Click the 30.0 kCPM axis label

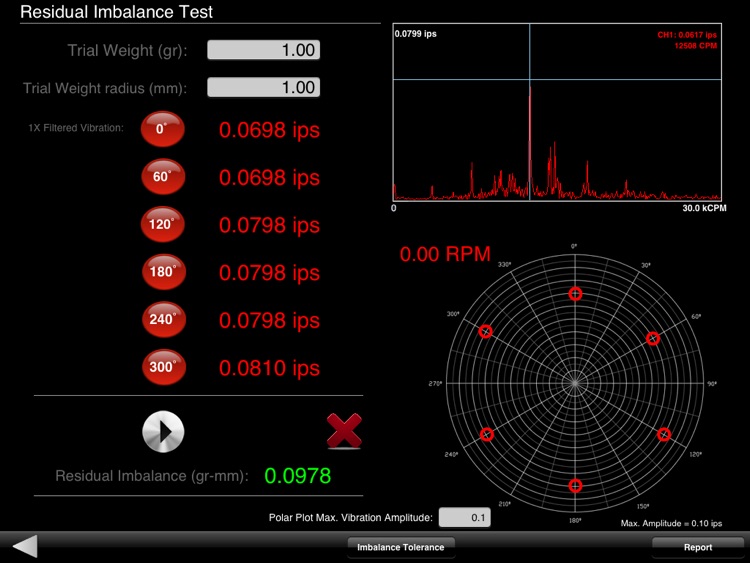(x=704, y=208)
